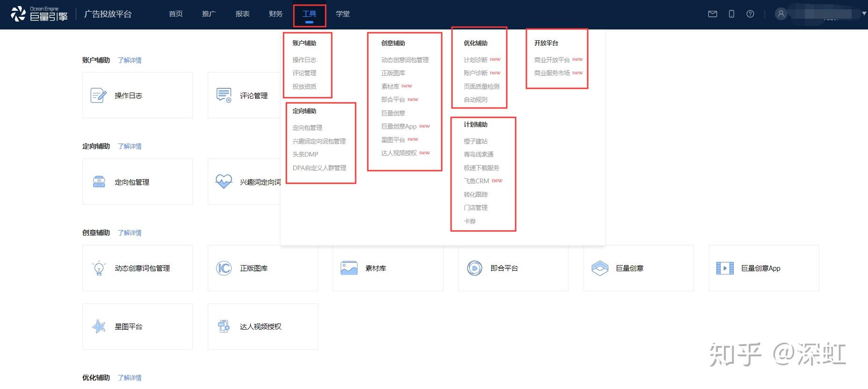Select 头条DMP menu entry
This screenshot has height=389, width=868.
305,154
